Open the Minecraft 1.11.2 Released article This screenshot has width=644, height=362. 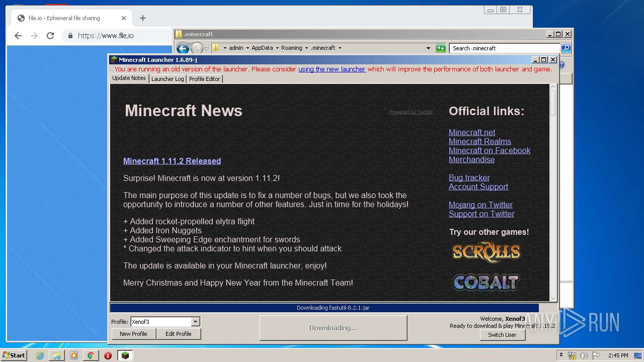[172, 161]
